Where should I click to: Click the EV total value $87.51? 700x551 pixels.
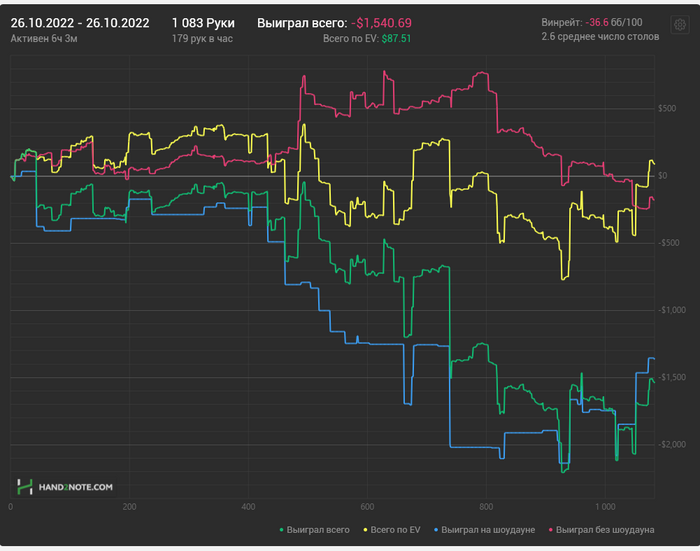pyautogui.click(x=396, y=39)
